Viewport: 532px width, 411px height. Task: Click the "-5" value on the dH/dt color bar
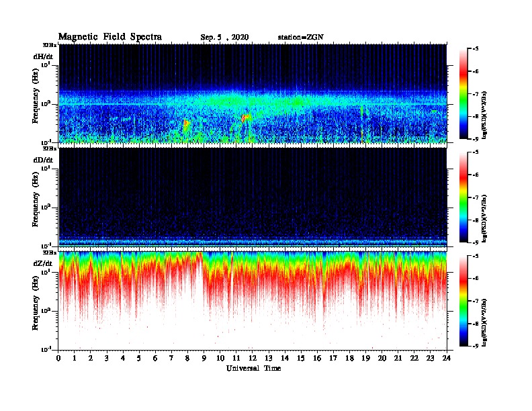[476, 49]
